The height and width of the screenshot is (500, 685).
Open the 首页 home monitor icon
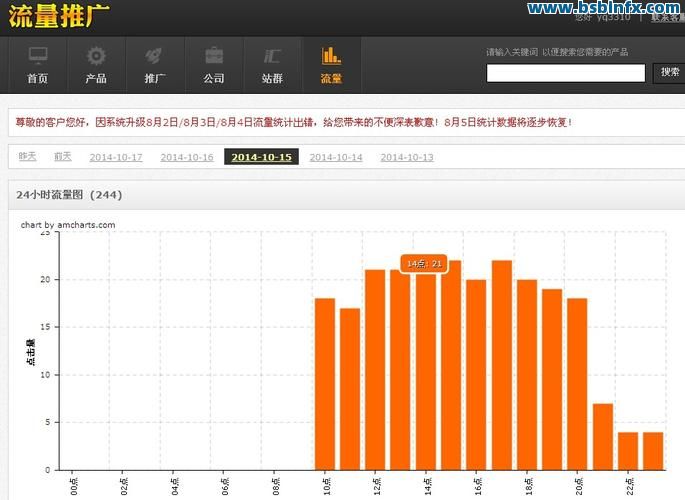[38, 55]
